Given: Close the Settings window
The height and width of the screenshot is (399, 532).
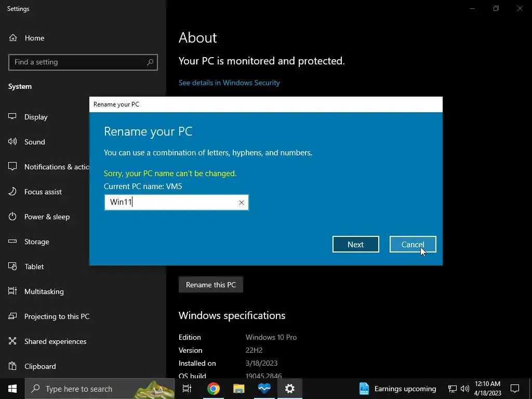Looking at the screenshot, I should 520,8.
